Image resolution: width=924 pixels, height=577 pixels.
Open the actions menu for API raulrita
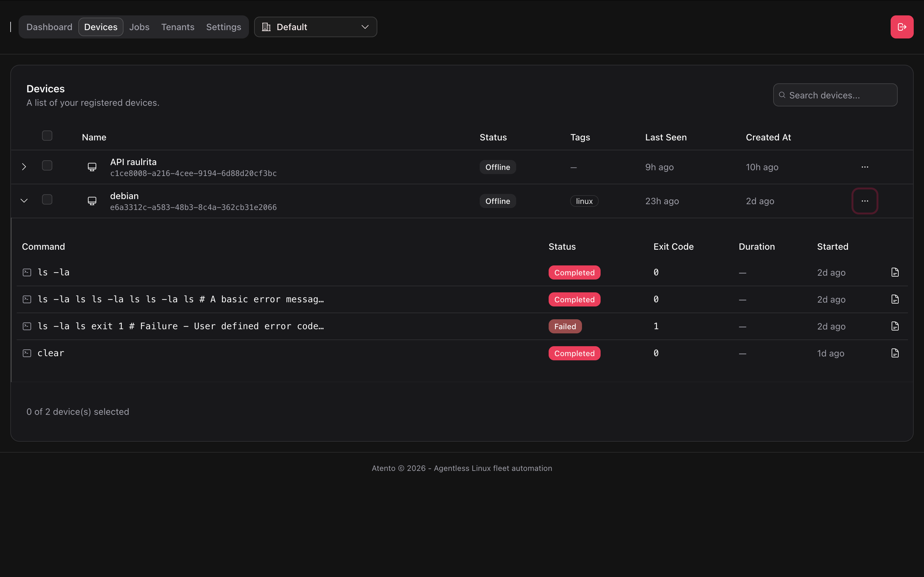(865, 167)
